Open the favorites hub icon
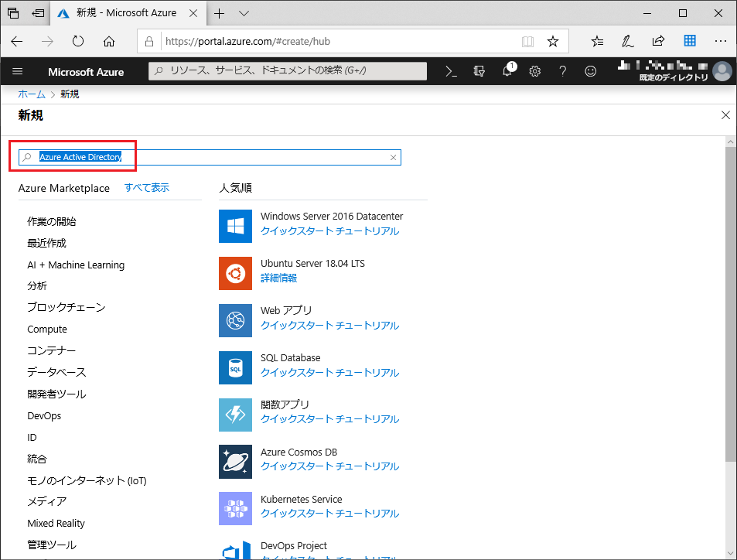737x560 pixels. (x=597, y=41)
